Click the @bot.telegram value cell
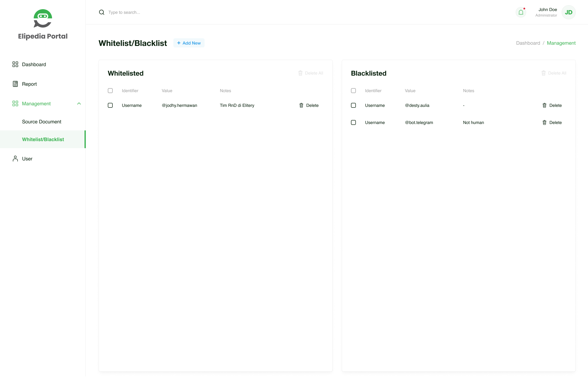This screenshot has width=588, height=390. pyautogui.click(x=419, y=122)
